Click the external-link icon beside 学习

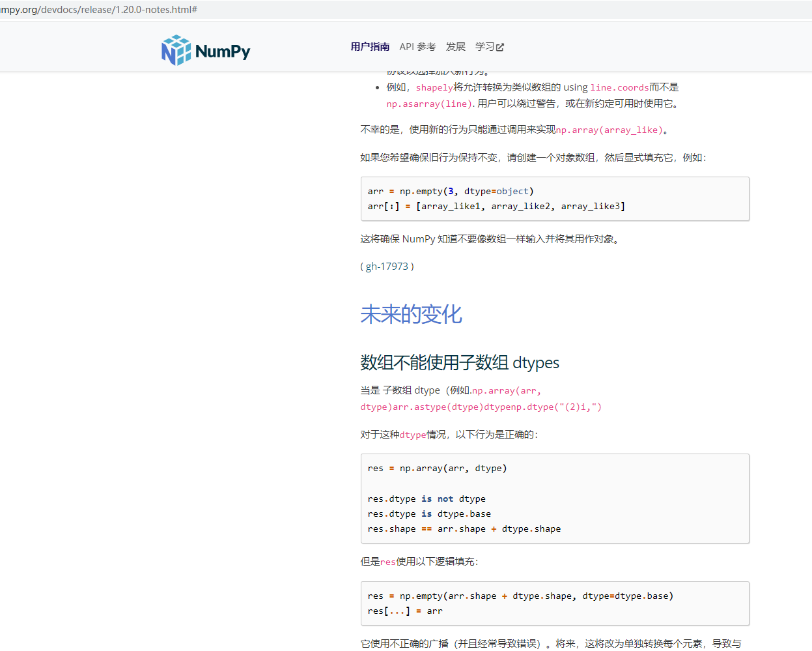[501, 46]
